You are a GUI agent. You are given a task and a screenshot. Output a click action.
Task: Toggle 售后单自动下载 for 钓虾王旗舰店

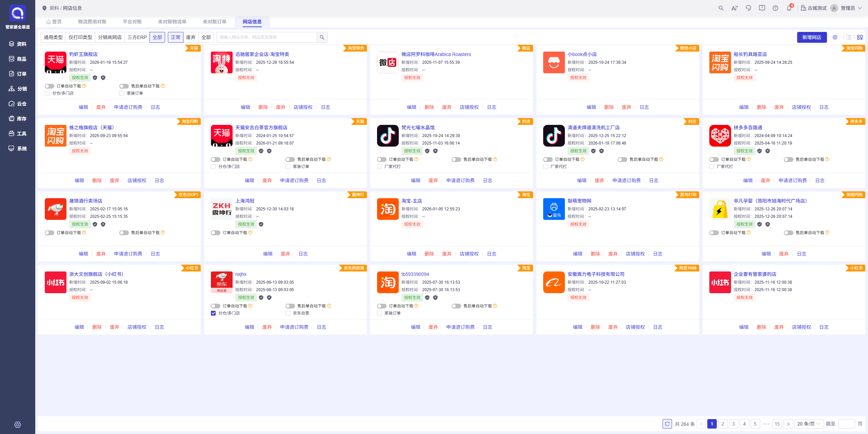pyautogui.click(x=124, y=86)
